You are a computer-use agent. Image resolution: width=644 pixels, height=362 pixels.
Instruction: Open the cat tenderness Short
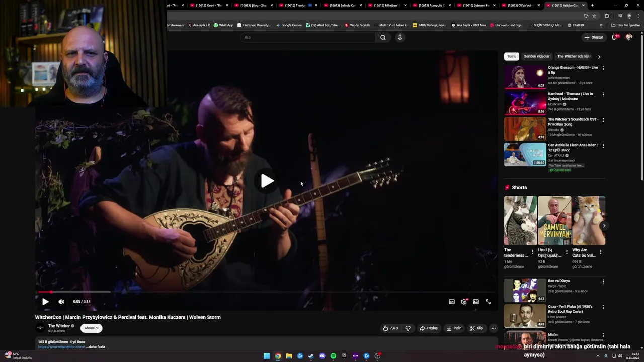[520, 220]
